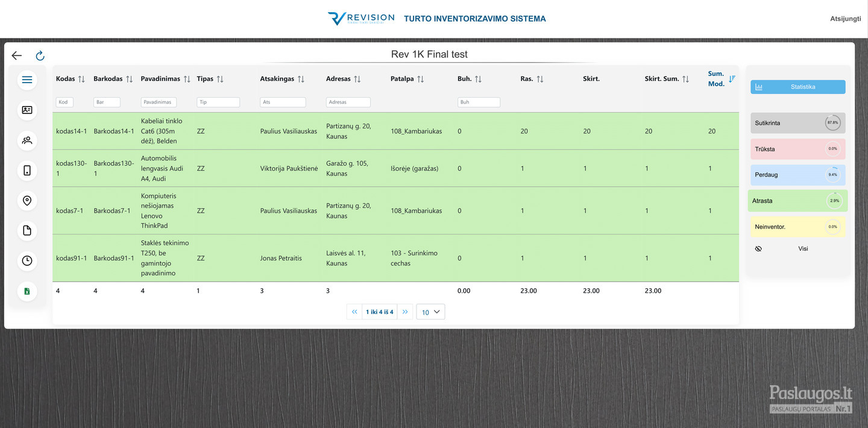Sort by Pavadinimas column arrows

[187, 79]
